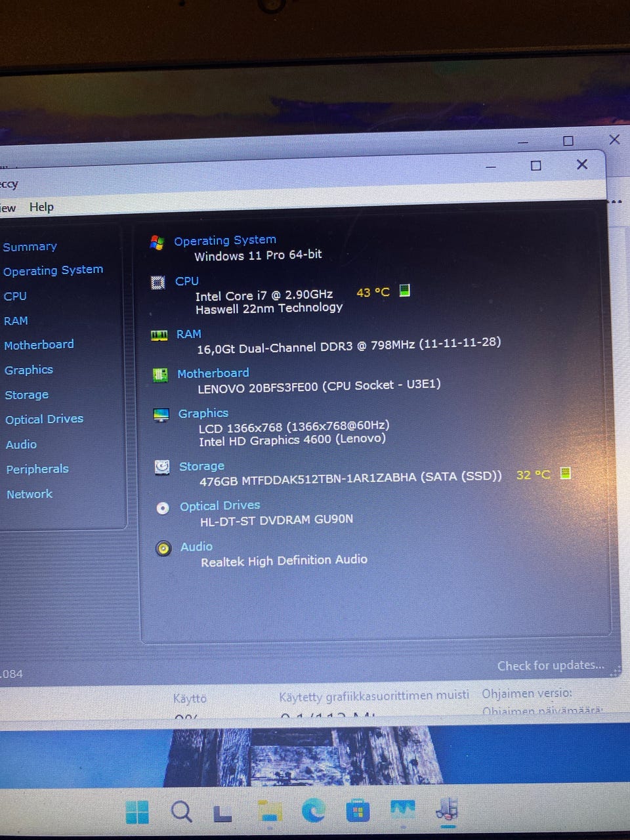Click Check for updates link
This screenshot has height=840, width=630.
[551, 665]
